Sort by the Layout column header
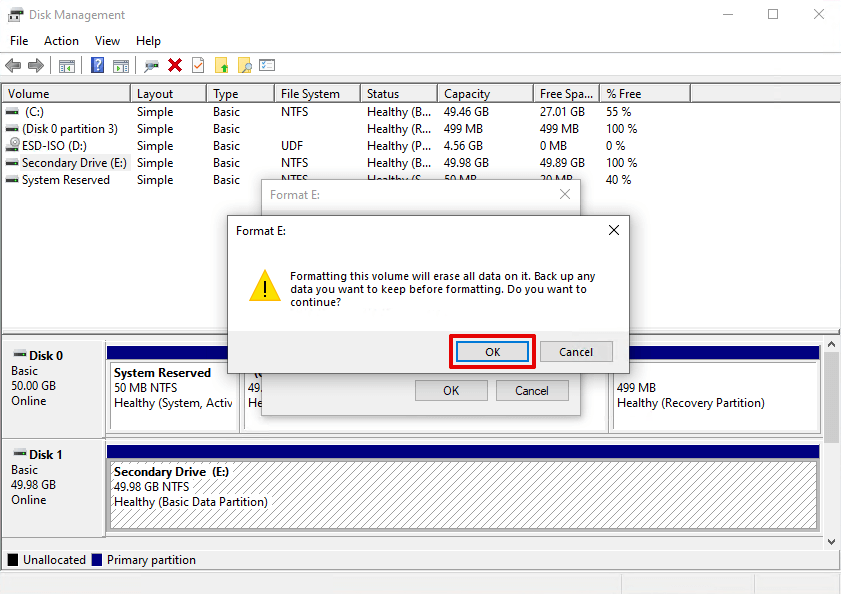This screenshot has width=841, height=594. 168,93
